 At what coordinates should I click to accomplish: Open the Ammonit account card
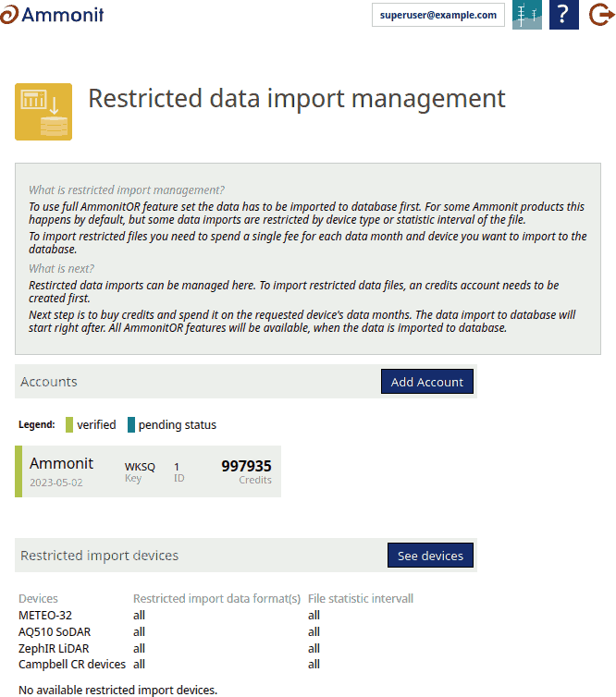148,471
